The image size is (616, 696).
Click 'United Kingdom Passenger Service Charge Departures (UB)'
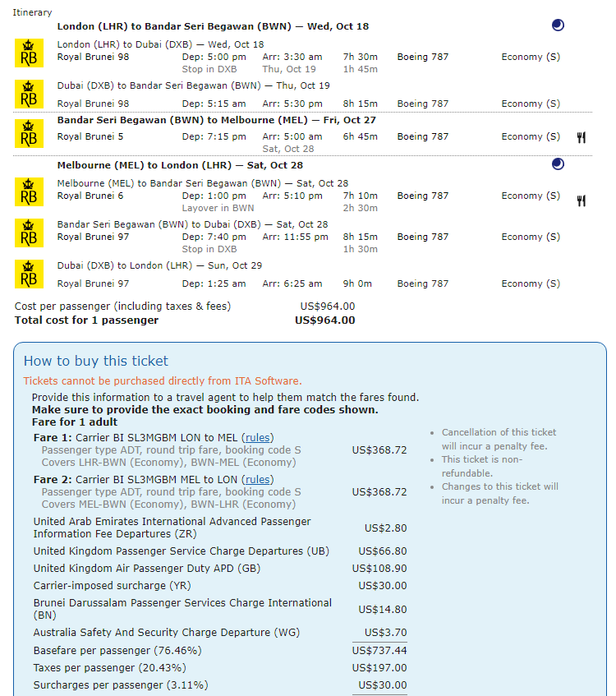tap(182, 551)
